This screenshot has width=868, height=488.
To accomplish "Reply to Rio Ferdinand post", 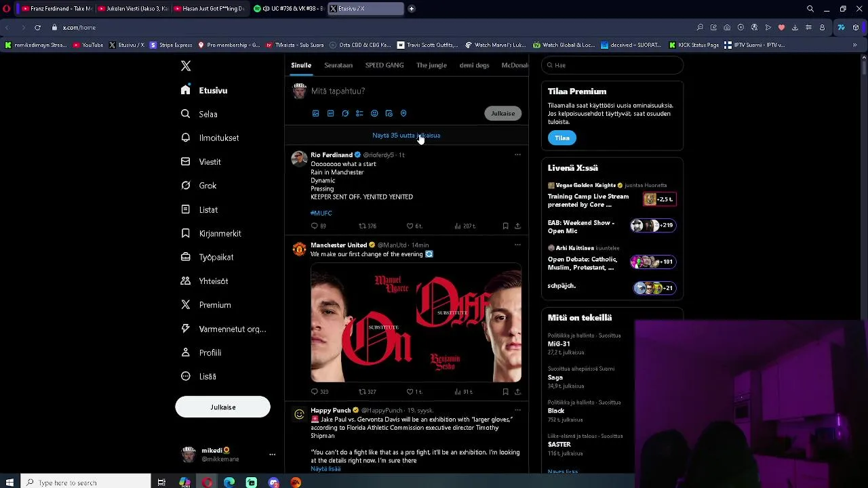I will pos(318,226).
